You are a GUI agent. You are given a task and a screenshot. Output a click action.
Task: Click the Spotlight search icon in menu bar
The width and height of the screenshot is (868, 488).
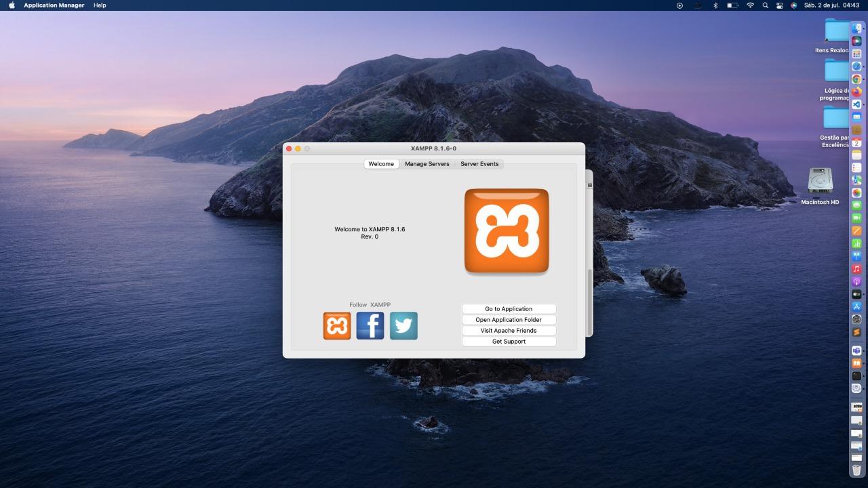pyautogui.click(x=766, y=5)
